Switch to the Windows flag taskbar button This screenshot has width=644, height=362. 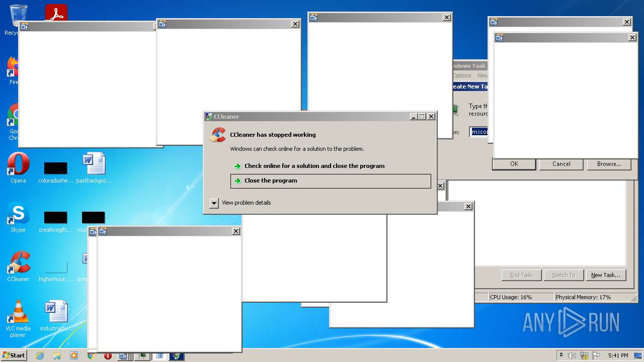(177, 355)
